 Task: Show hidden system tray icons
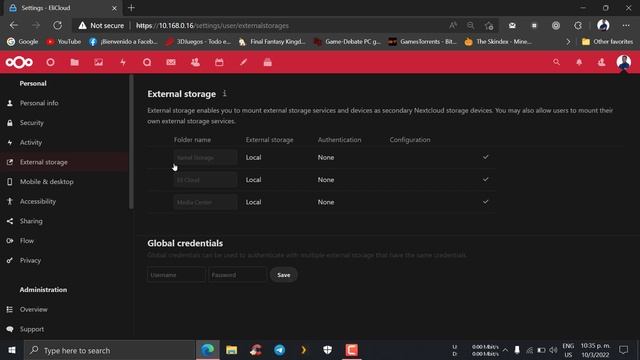[x=505, y=350]
